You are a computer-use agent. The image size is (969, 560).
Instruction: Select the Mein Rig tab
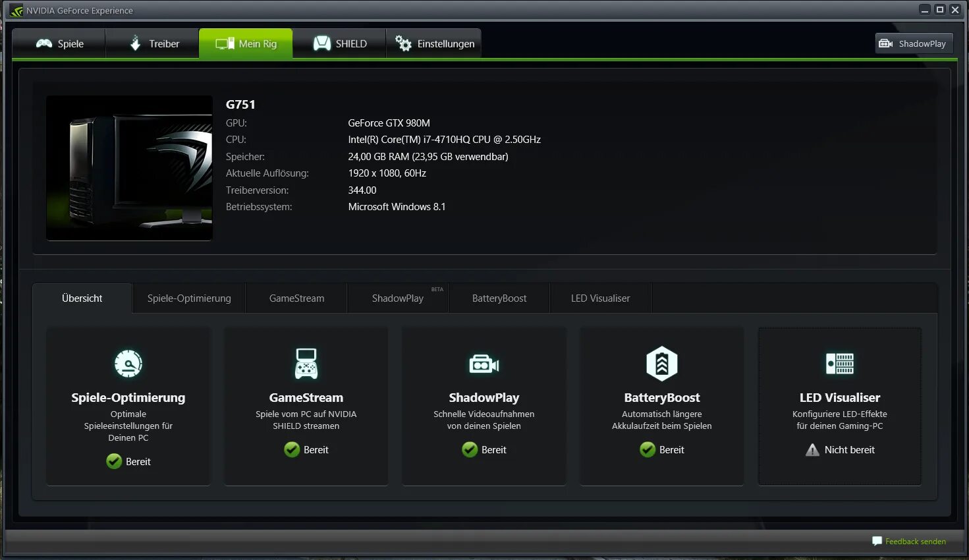pyautogui.click(x=246, y=43)
